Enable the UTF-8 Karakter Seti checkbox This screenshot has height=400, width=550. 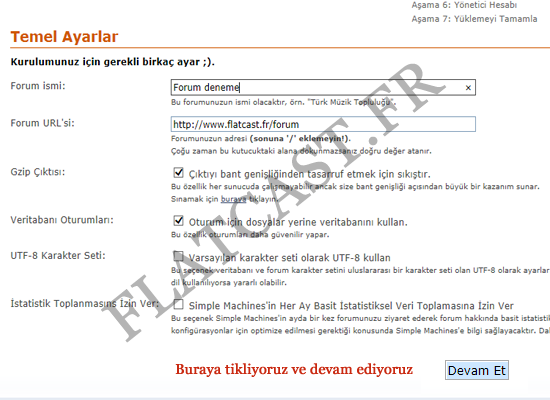179,256
